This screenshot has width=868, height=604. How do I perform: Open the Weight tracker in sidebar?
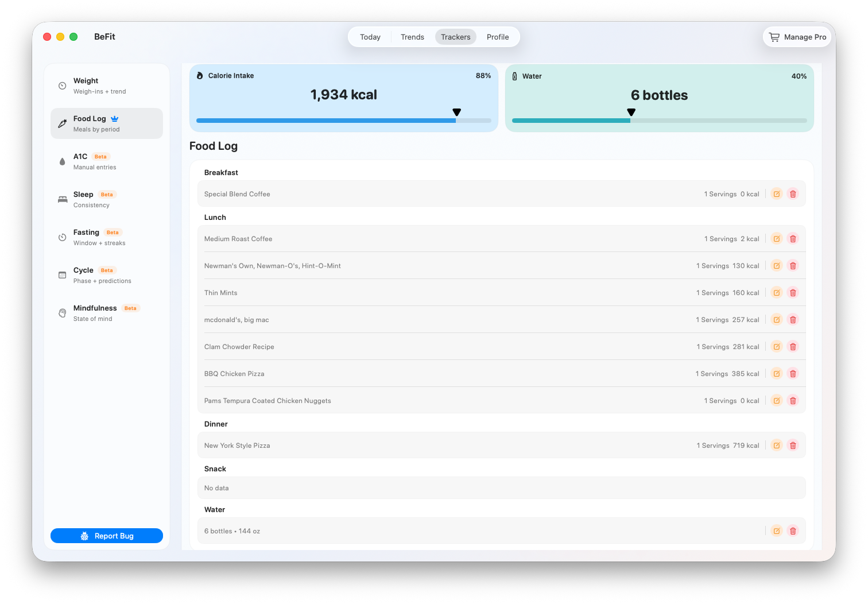pos(107,86)
